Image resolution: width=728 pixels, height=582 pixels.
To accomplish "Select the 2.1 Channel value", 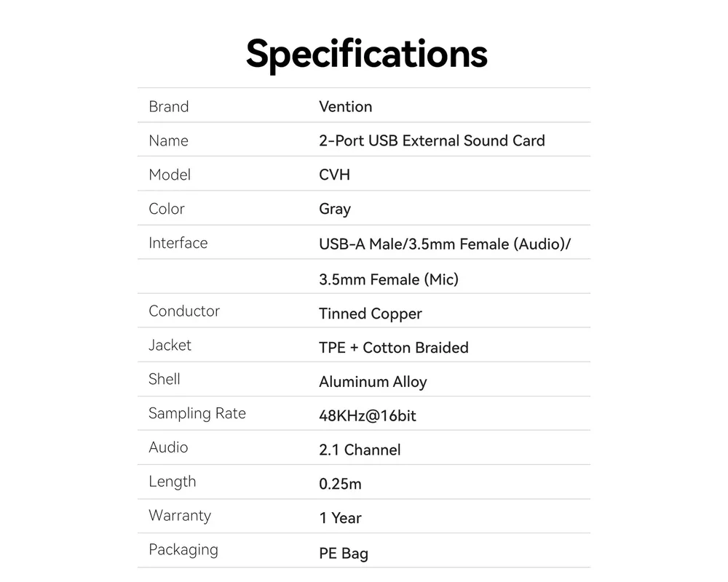I will point(360,450).
